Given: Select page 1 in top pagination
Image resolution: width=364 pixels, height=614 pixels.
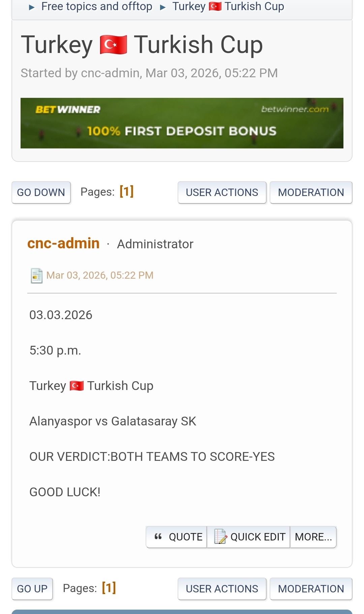Looking at the screenshot, I should coord(126,191).
